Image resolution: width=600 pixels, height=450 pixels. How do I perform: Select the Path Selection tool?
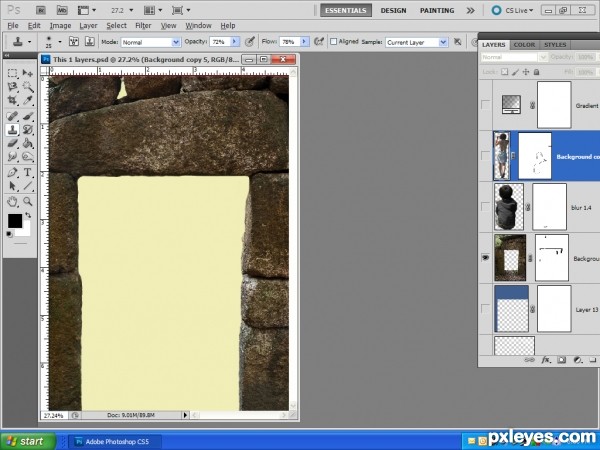pos(12,186)
